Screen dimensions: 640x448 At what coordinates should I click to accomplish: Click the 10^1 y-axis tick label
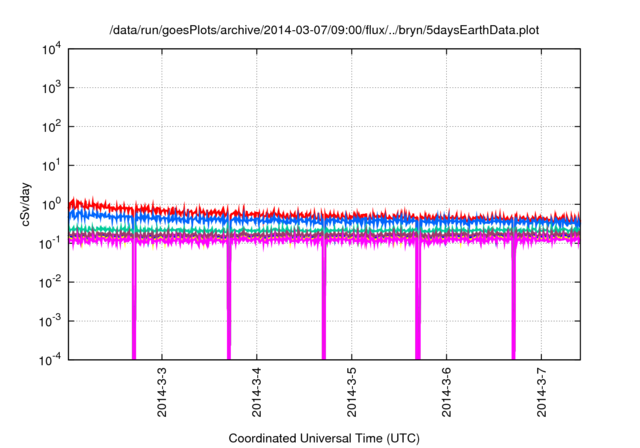pos(51,166)
